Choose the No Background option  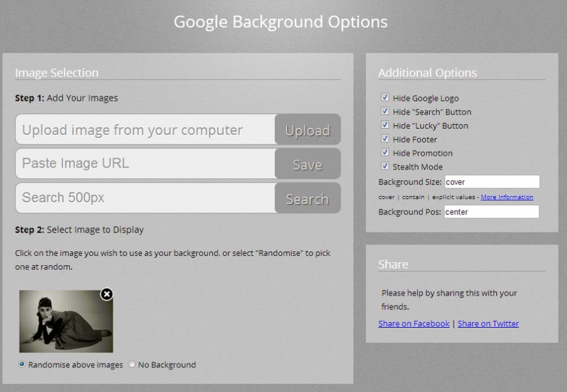point(131,364)
